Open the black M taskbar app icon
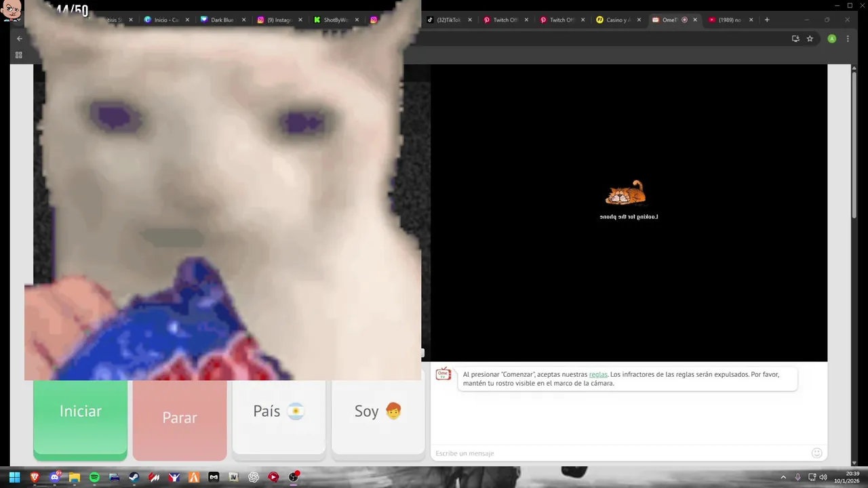 tap(214, 477)
